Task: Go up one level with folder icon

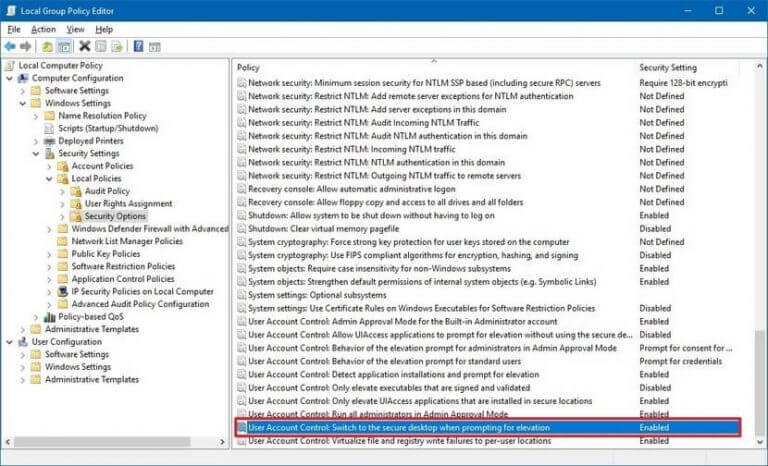Action: tap(47, 46)
